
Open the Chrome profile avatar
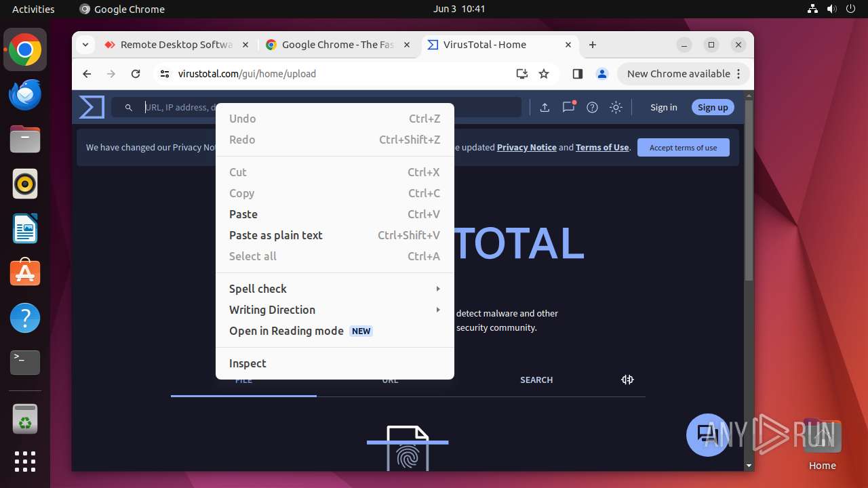pyautogui.click(x=601, y=74)
